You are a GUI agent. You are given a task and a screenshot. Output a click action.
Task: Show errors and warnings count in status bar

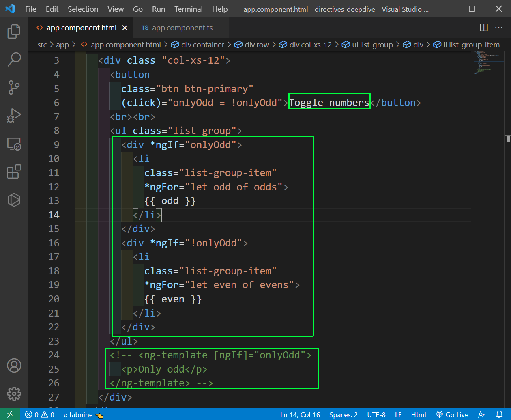39,414
